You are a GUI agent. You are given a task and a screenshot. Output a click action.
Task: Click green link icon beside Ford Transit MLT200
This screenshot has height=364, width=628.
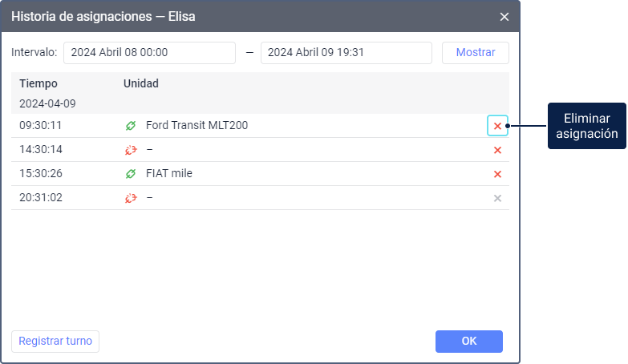(x=131, y=126)
